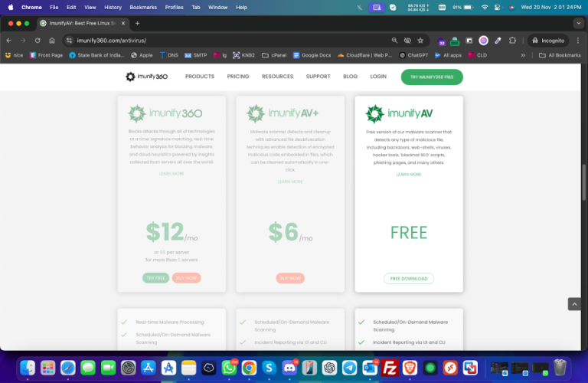This screenshot has height=383, width=588.
Task: Expand the hidden bookmarks overflow chevron
Action: (x=523, y=55)
